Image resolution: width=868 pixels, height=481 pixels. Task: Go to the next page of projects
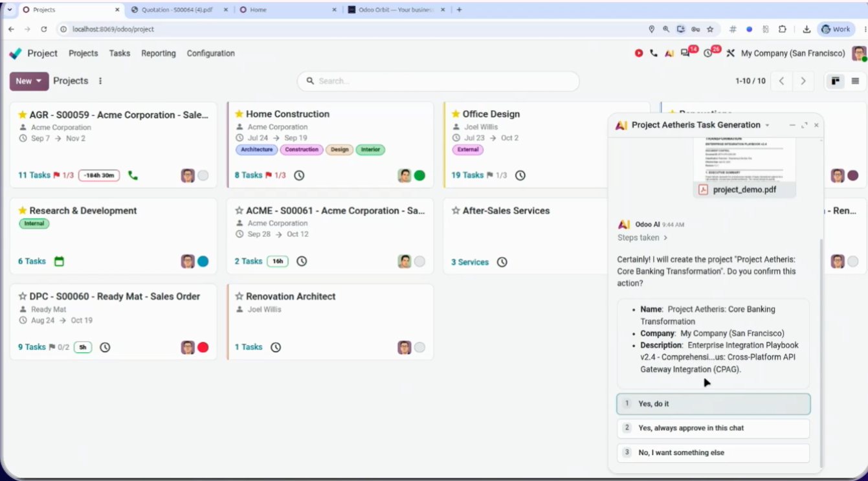pos(803,81)
